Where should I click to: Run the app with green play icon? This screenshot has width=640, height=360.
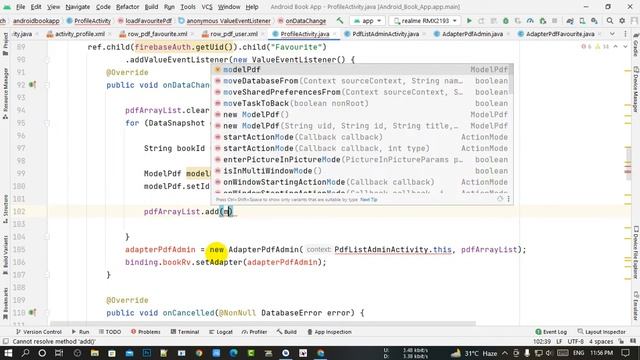tap(469, 20)
